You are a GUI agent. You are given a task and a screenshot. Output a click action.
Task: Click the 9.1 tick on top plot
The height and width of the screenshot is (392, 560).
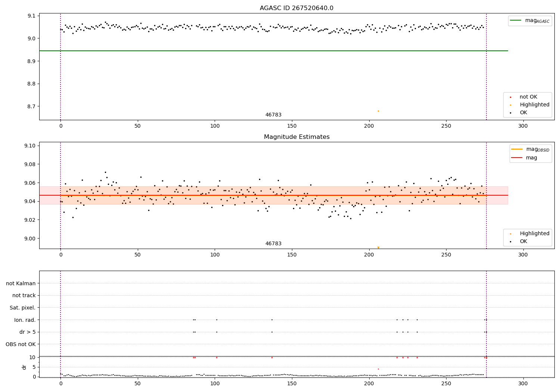(x=31, y=16)
